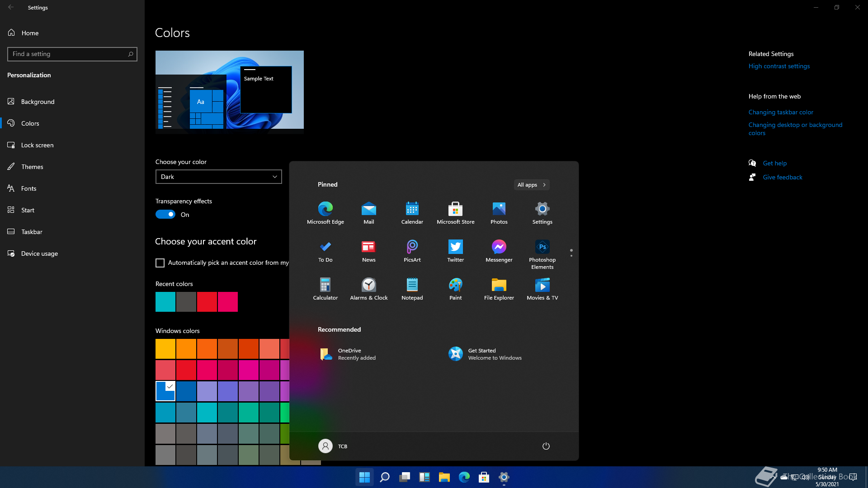Image resolution: width=868 pixels, height=488 pixels.
Task: Open the Paint app in Start menu
Action: [456, 289]
